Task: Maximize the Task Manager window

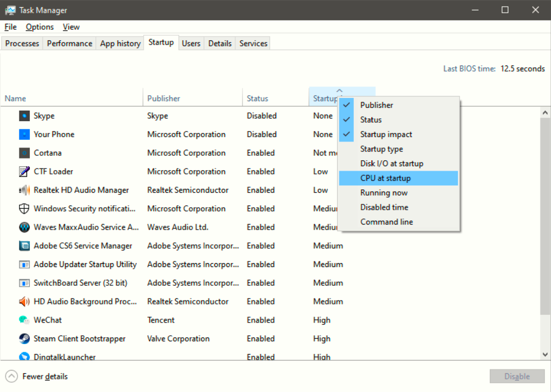Action: [505, 10]
